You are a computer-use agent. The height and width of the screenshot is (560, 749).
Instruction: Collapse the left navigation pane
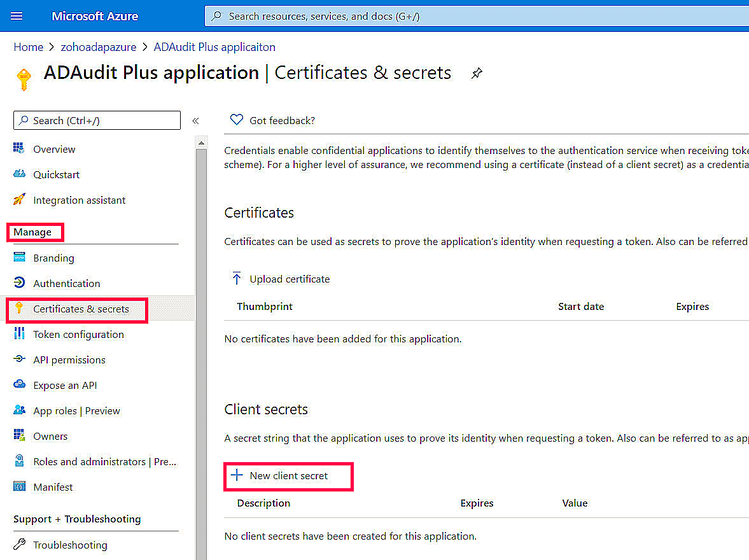click(x=195, y=120)
